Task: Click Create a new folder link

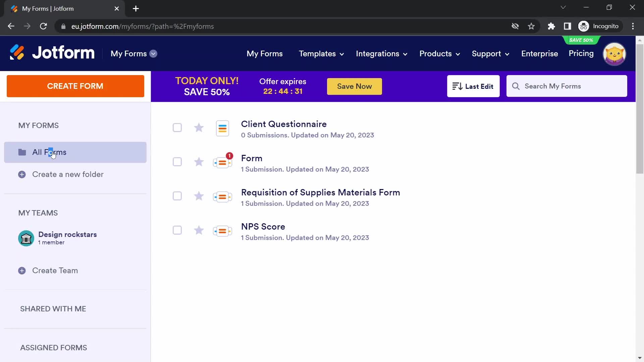Action: pyautogui.click(x=68, y=174)
